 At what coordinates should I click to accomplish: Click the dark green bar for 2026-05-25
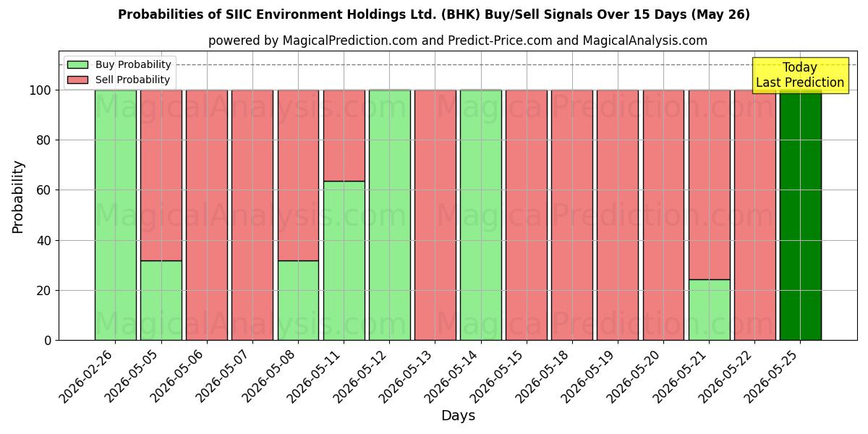point(800,215)
